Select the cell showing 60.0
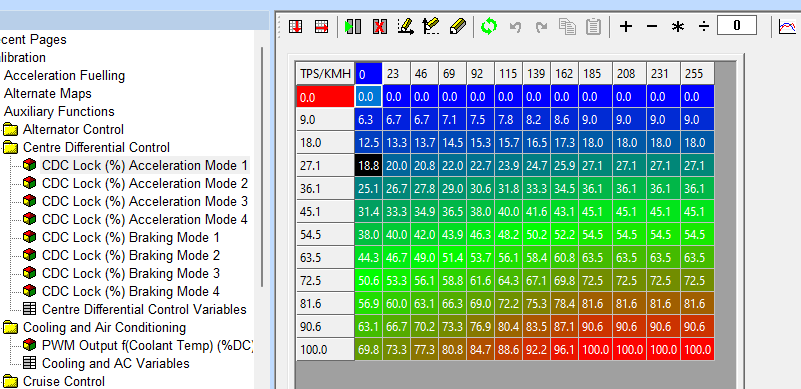 tap(396, 304)
